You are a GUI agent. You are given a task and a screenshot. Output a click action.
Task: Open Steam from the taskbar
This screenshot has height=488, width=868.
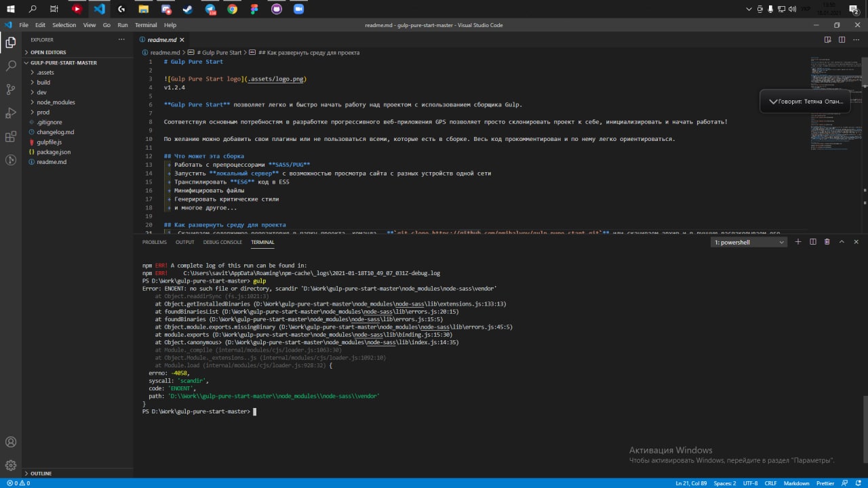click(188, 9)
